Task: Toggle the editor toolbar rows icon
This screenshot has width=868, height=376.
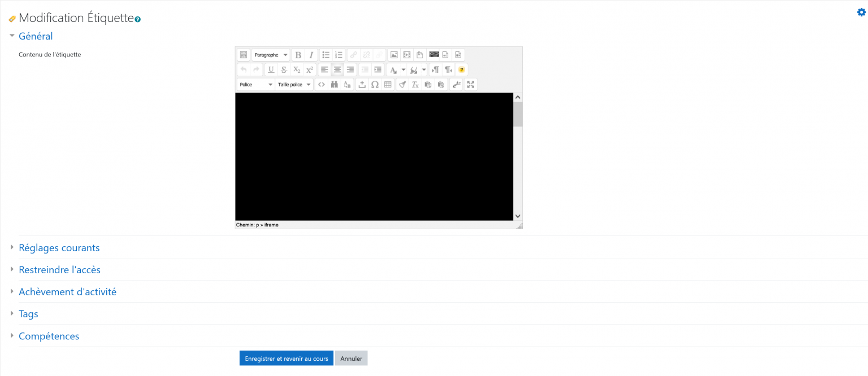Action: [244, 55]
